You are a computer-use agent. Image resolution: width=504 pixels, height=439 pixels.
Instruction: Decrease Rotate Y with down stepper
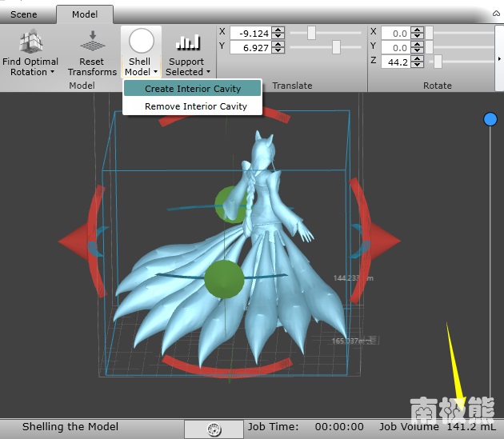(x=418, y=51)
